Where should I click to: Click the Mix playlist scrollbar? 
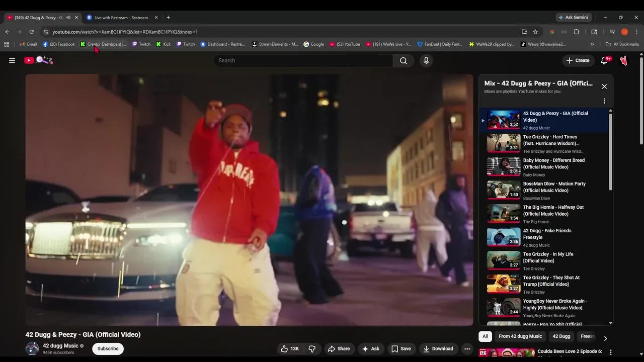tap(611, 151)
